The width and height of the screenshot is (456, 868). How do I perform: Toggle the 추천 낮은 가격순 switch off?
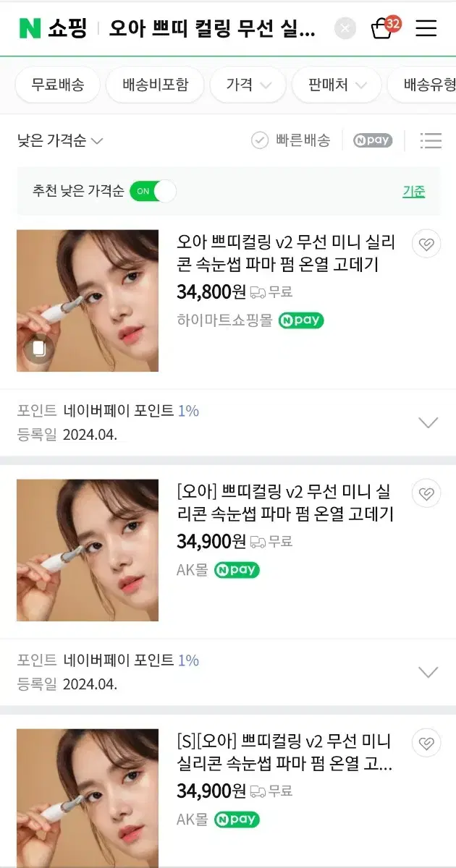click(153, 191)
